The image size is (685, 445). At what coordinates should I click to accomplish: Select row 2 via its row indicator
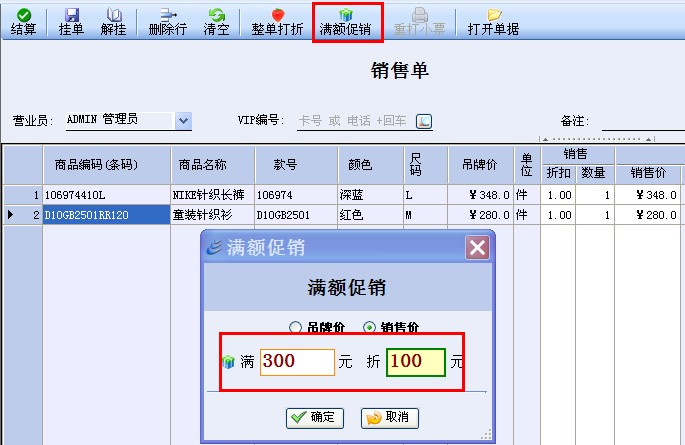(x=23, y=215)
